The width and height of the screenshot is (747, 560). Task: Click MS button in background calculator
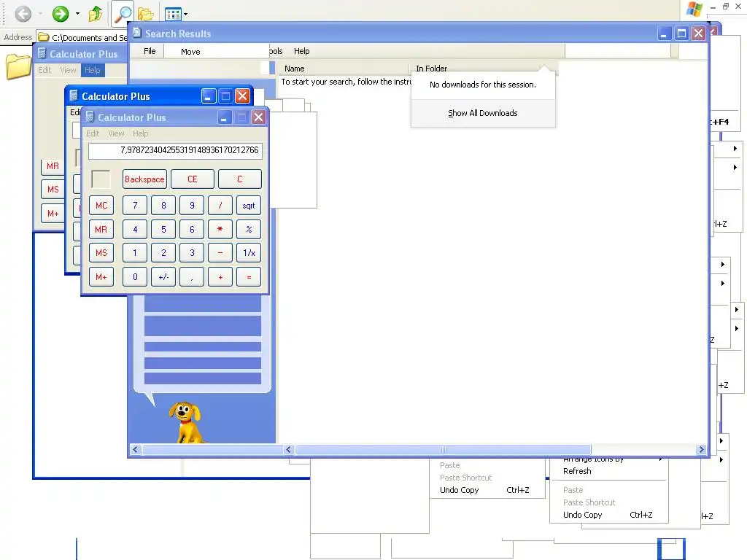click(x=53, y=190)
